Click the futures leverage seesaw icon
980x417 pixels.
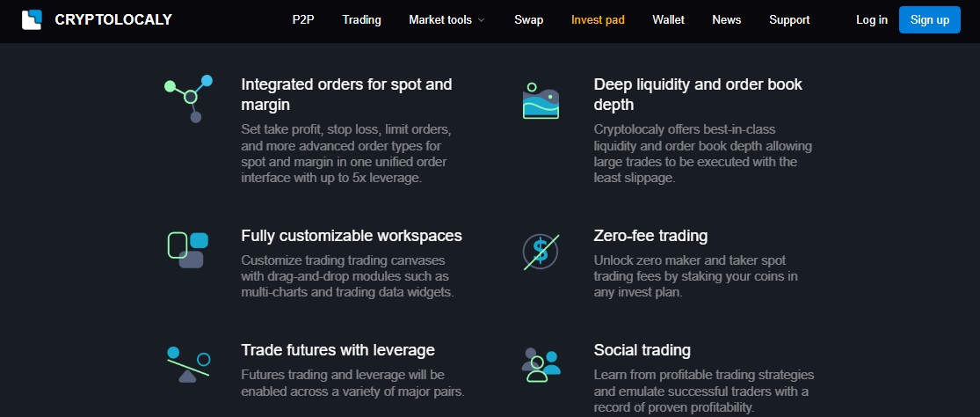[x=188, y=363]
